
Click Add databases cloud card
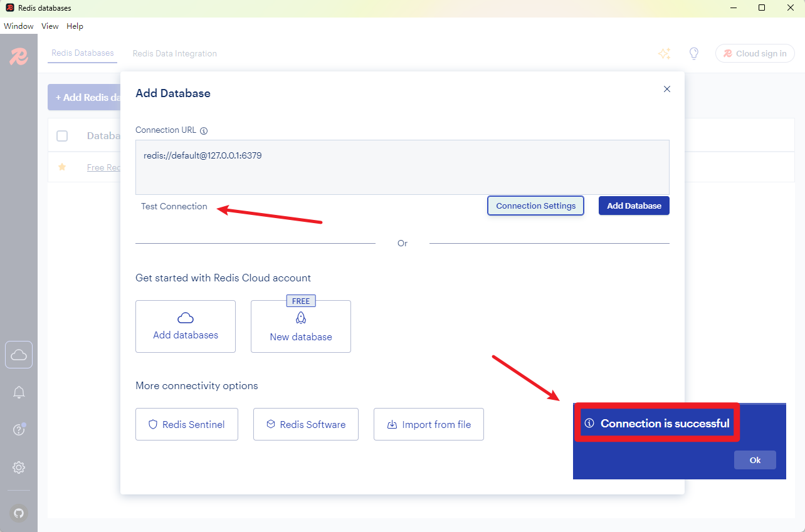pyautogui.click(x=186, y=326)
